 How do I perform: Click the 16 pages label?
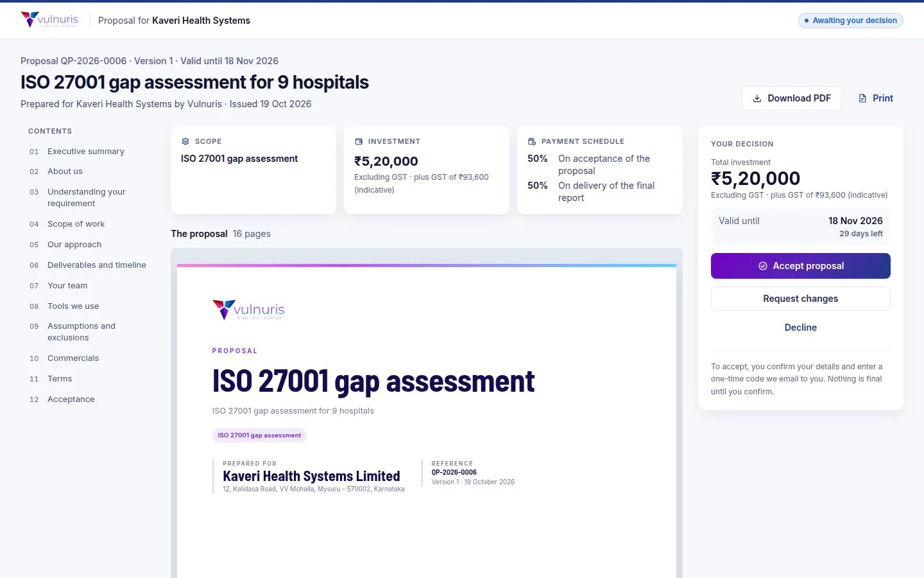click(x=252, y=234)
